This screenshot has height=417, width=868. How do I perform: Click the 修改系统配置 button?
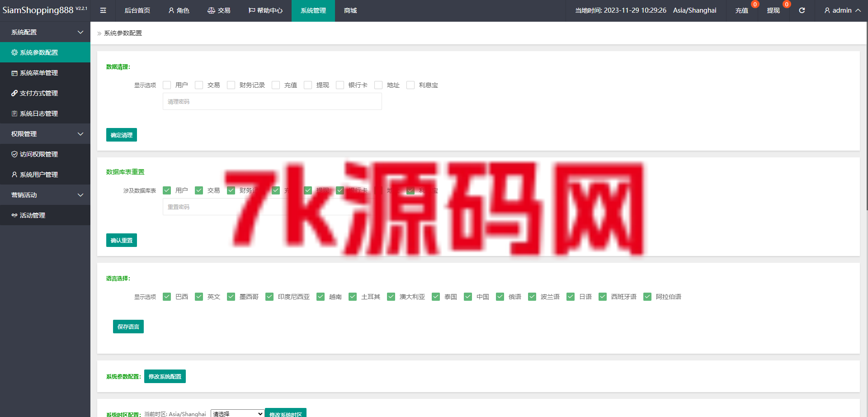pyautogui.click(x=165, y=376)
